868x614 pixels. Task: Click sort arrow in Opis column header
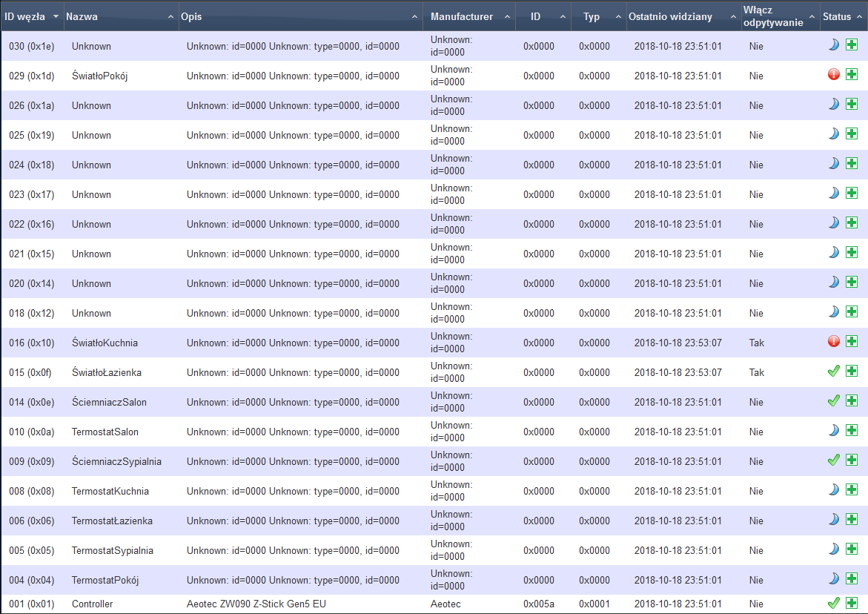point(414,16)
